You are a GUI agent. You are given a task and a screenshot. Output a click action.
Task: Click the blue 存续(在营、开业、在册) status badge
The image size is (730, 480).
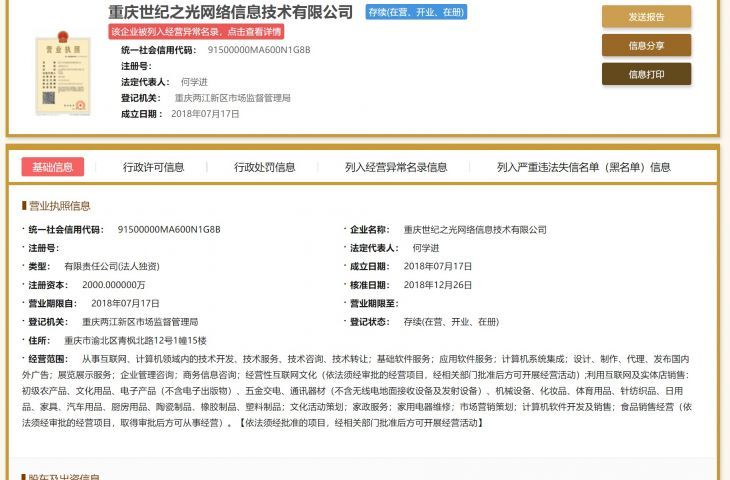pyautogui.click(x=416, y=12)
